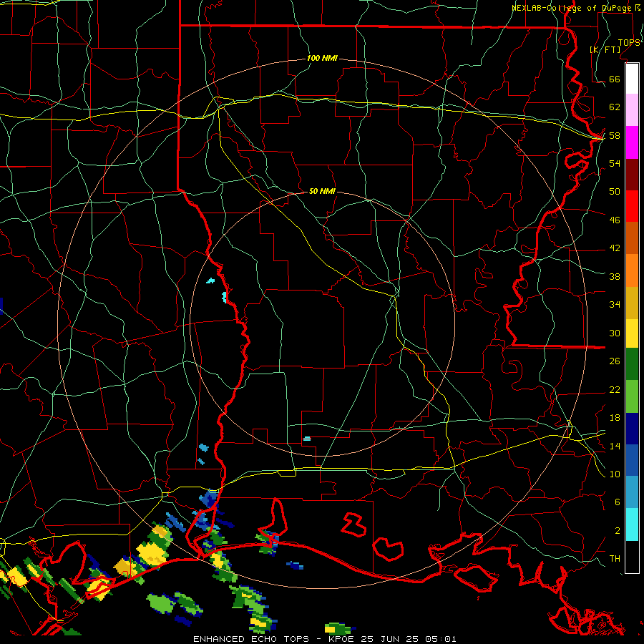Click the legend value '66'
The width and height of the screenshot is (644, 644).
click(615, 79)
